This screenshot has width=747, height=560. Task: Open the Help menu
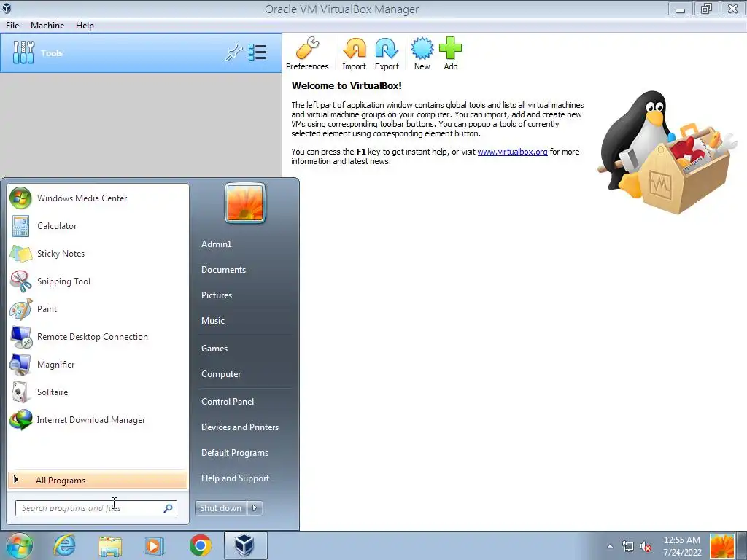pyautogui.click(x=85, y=26)
